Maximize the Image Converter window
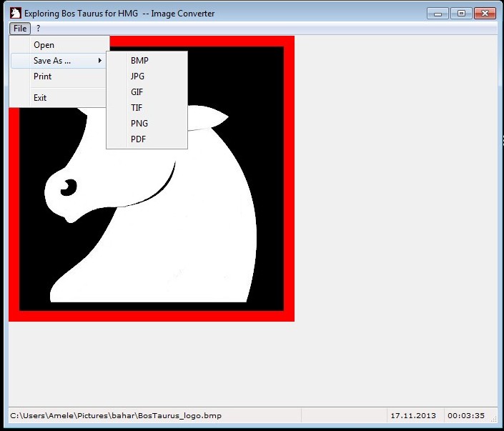Viewport: 504px width, 431px height. click(461, 14)
